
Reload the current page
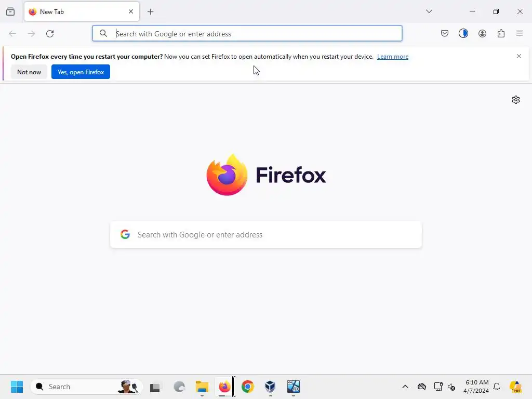pyautogui.click(x=50, y=34)
